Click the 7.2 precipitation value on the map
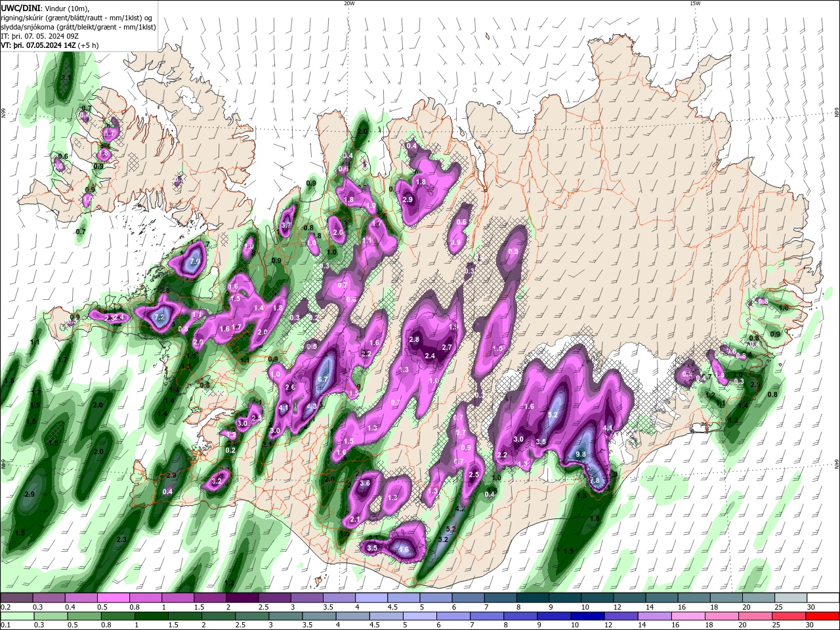840x630 pixels. coord(158,317)
